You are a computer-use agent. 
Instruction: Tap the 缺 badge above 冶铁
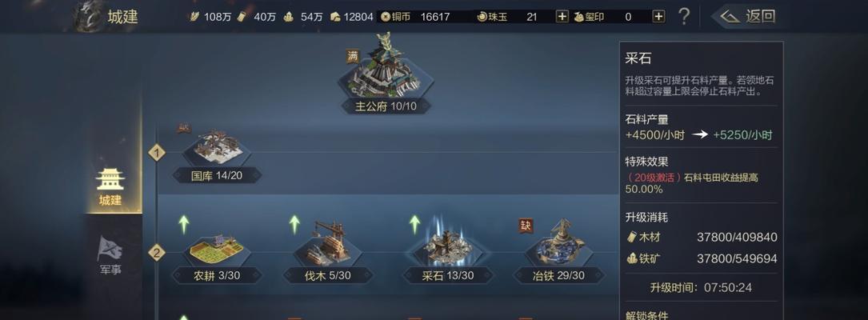coord(526,226)
